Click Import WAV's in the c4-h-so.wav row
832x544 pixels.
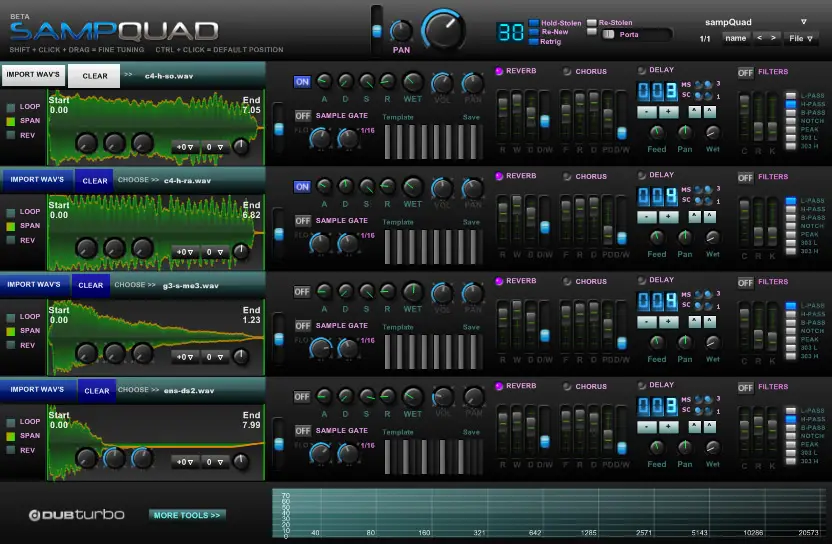[33, 75]
